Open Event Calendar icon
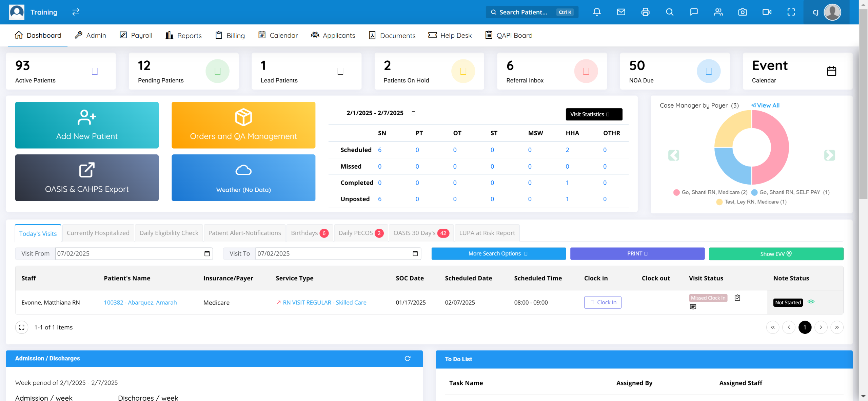The width and height of the screenshot is (868, 401). click(831, 71)
